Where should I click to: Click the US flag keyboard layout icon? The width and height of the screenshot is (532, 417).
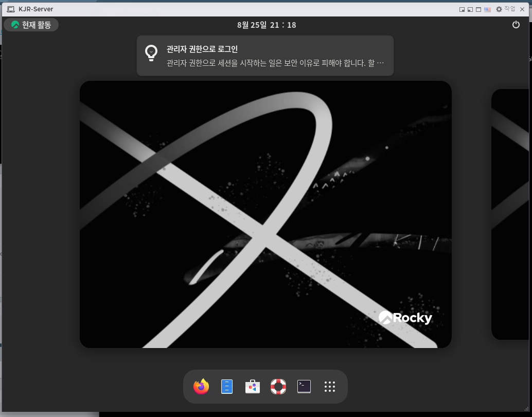click(x=488, y=9)
